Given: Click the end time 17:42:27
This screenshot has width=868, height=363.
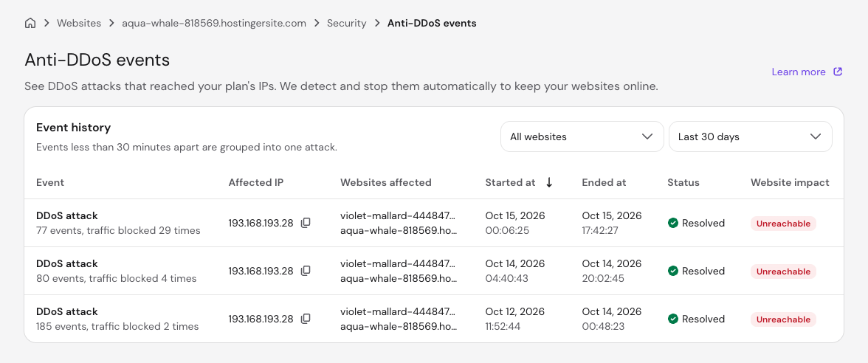Looking at the screenshot, I should coord(600,231).
